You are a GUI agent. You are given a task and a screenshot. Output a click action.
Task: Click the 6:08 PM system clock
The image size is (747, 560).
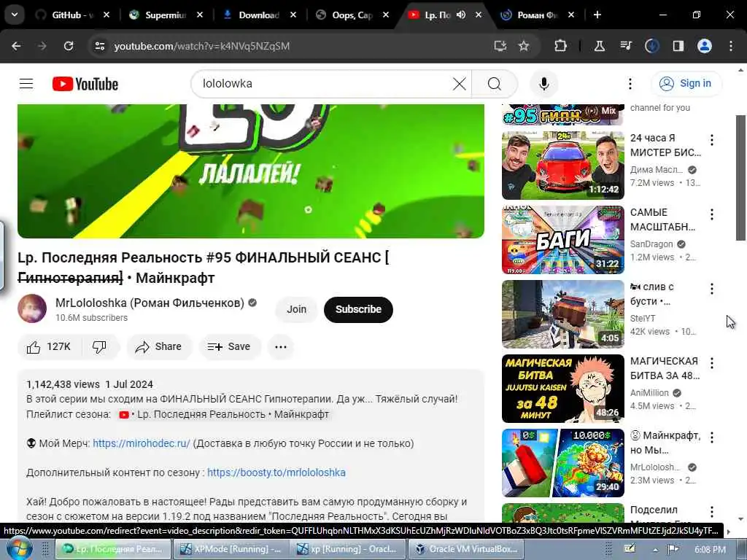click(x=710, y=550)
